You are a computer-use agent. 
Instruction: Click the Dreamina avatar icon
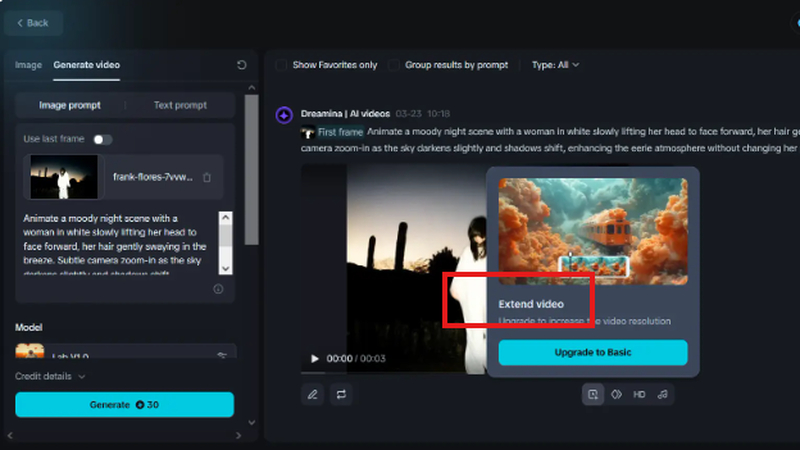pos(284,115)
